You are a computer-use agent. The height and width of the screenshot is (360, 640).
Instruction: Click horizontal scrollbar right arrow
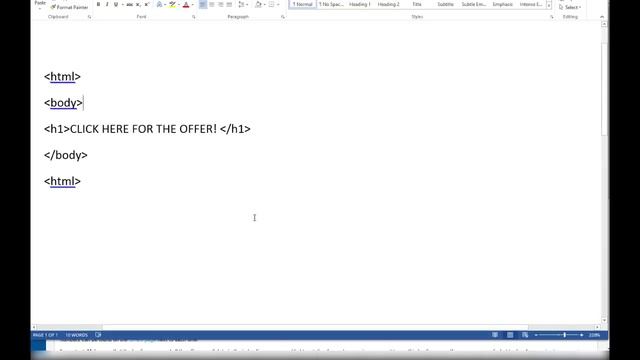(598, 327)
